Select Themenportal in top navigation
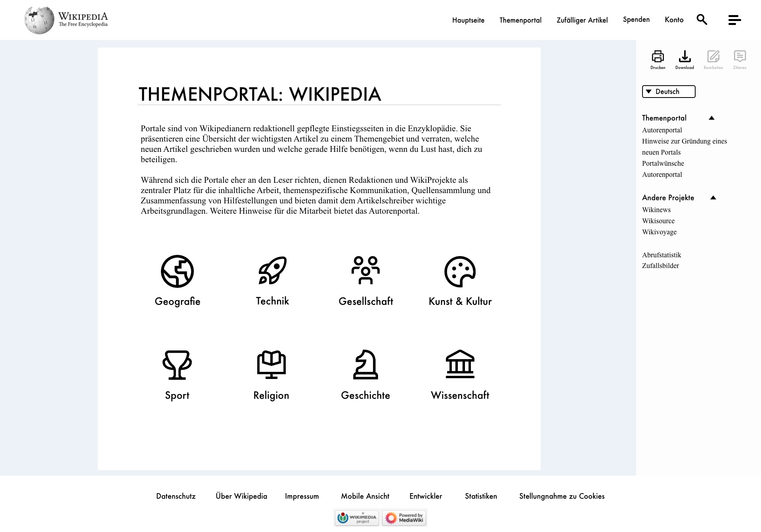This screenshot has height=532, width=761. point(520,20)
